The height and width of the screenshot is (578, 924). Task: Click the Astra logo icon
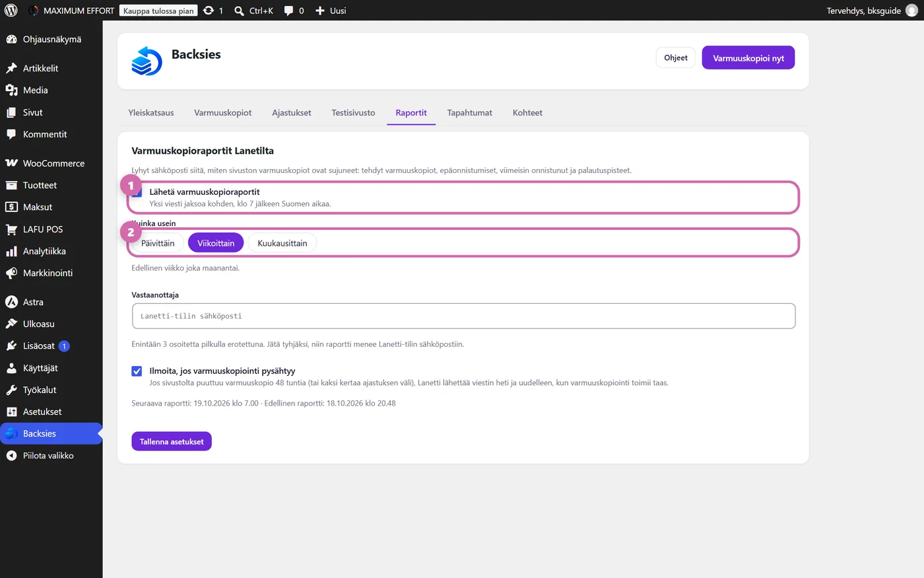(11, 302)
